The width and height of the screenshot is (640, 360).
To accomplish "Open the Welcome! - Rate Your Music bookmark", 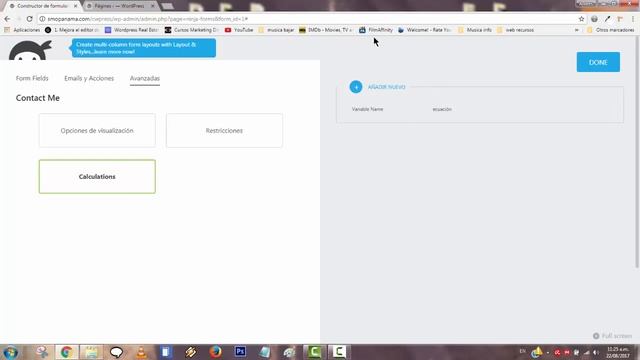I will pyautogui.click(x=424, y=30).
